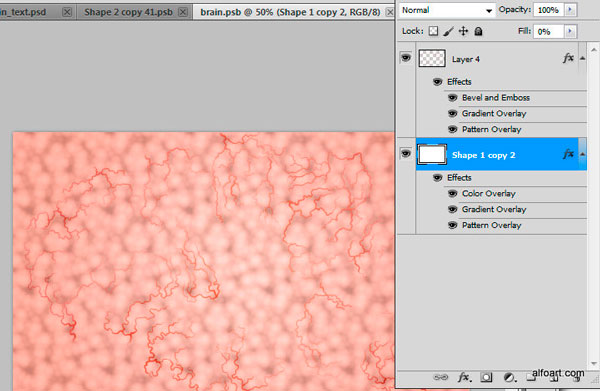The height and width of the screenshot is (391, 600).
Task: Click the fx icon on Layer 4
Action: [568, 58]
